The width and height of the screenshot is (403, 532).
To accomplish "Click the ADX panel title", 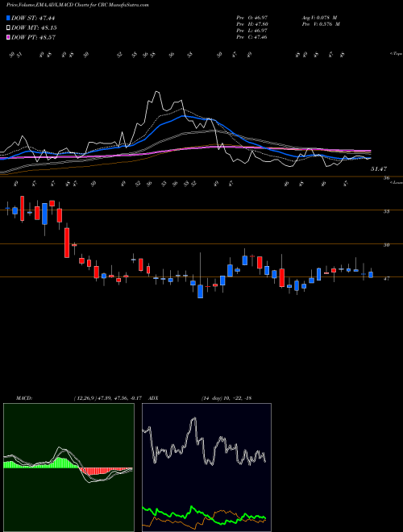I will (x=153, y=398).
